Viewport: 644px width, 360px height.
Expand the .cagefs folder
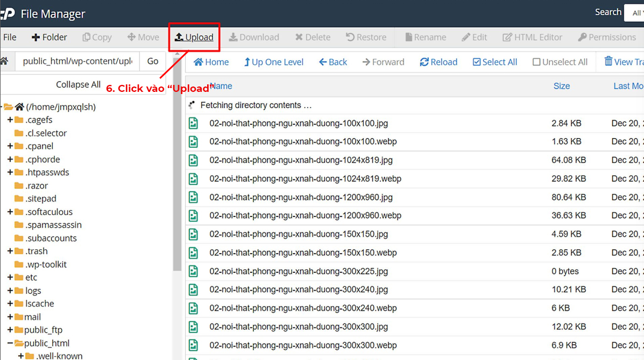[x=10, y=120]
